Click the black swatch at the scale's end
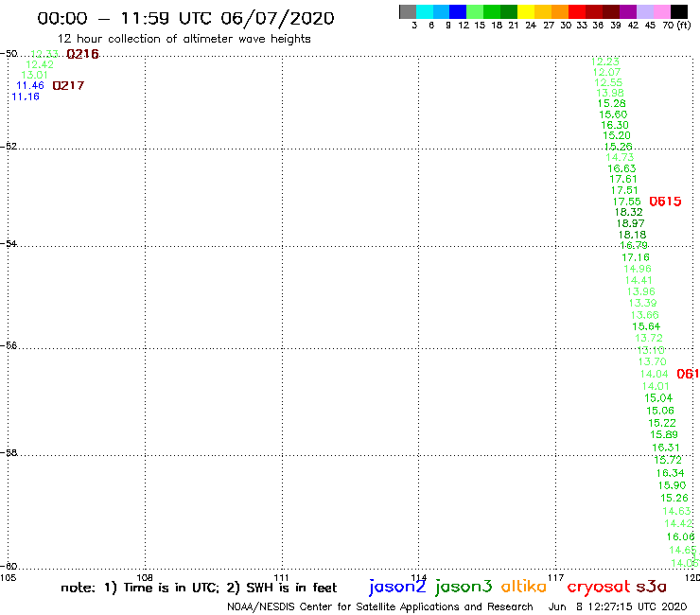The height and width of the screenshot is (615, 700). (x=679, y=11)
